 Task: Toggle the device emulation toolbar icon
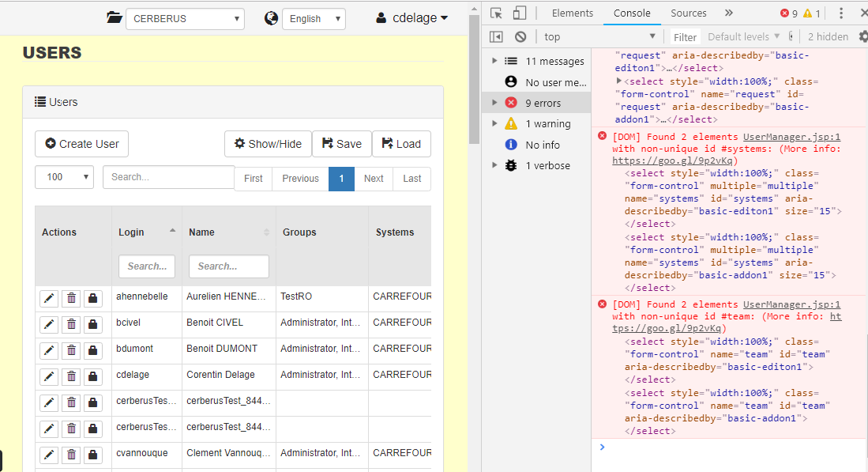tap(517, 13)
